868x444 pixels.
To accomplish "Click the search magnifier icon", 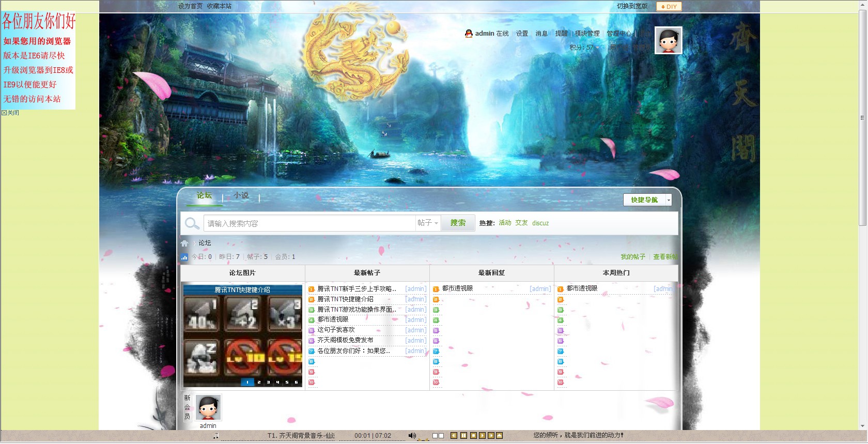I will point(192,223).
